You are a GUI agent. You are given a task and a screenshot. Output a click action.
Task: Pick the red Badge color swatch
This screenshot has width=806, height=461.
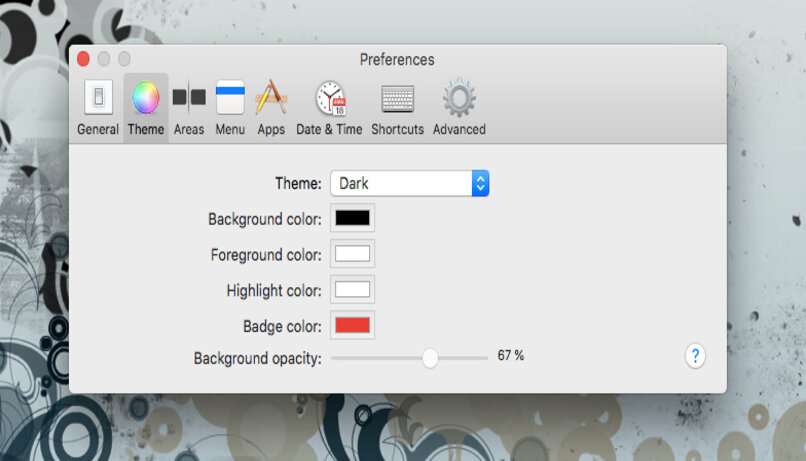(353, 325)
